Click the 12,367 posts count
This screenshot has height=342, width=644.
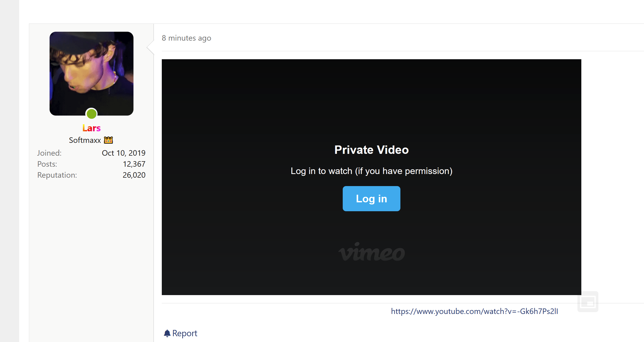pos(134,164)
